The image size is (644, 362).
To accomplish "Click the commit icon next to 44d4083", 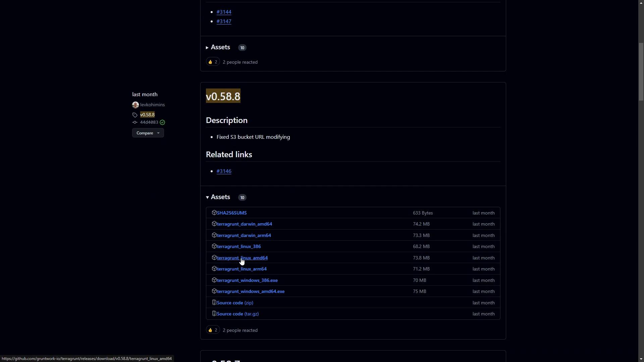I will [135, 122].
